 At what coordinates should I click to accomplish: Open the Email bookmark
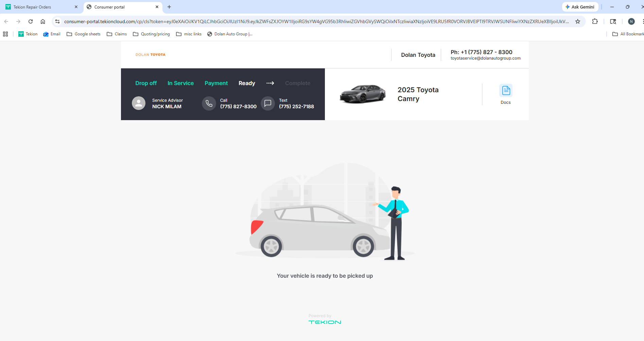click(52, 34)
